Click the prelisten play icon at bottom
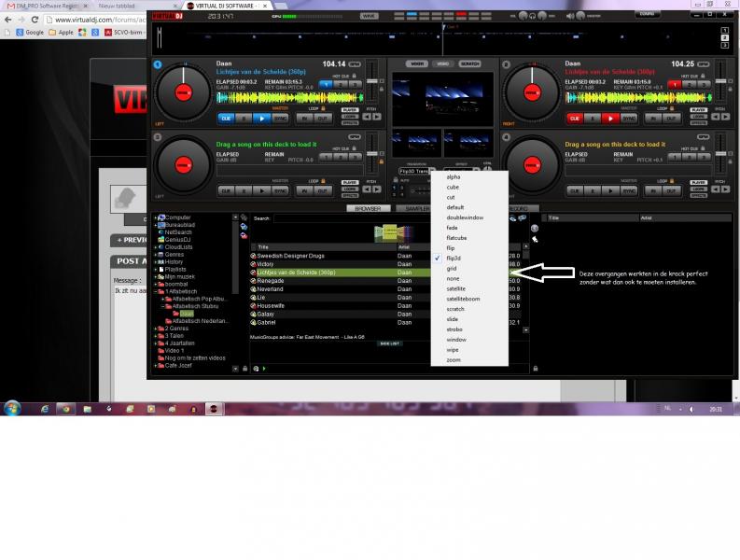This screenshot has height=560, width=740. (x=264, y=369)
